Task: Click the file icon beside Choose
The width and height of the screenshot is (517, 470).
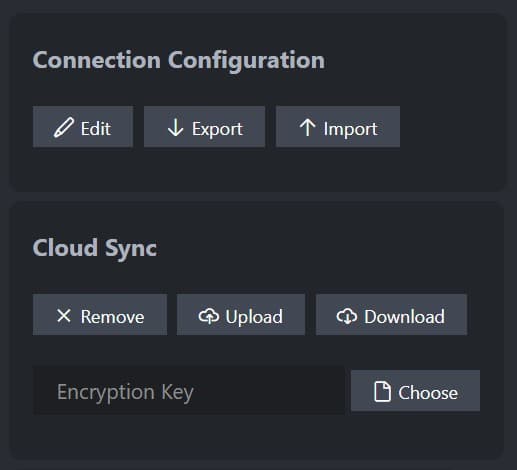Action: pos(382,392)
